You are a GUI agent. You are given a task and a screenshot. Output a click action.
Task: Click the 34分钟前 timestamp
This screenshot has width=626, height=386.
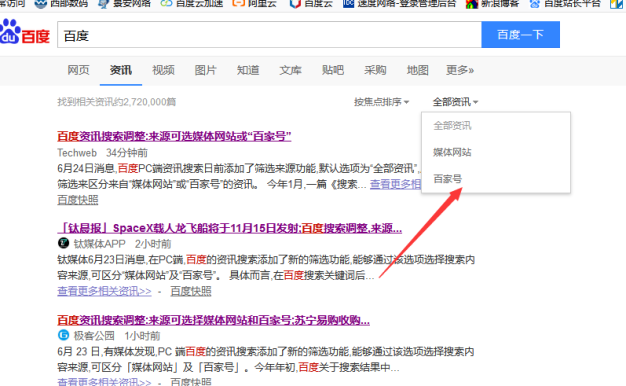click(x=127, y=153)
